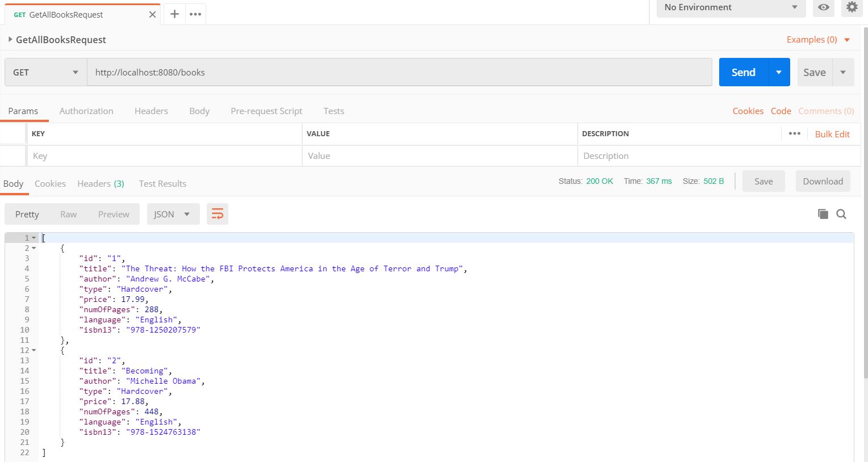Click the three-dots tab options icon
Image resolution: width=868 pixels, height=462 pixels.
[x=195, y=14]
